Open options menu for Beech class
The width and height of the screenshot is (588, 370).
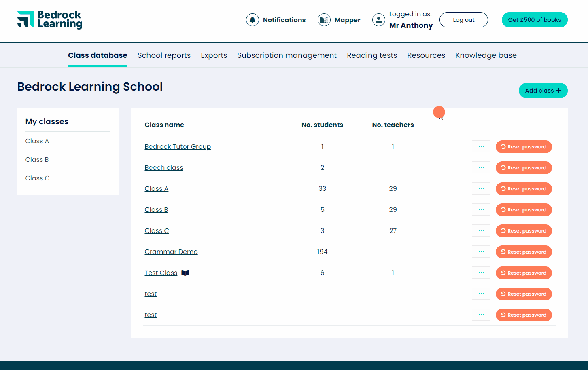click(x=481, y=167)
